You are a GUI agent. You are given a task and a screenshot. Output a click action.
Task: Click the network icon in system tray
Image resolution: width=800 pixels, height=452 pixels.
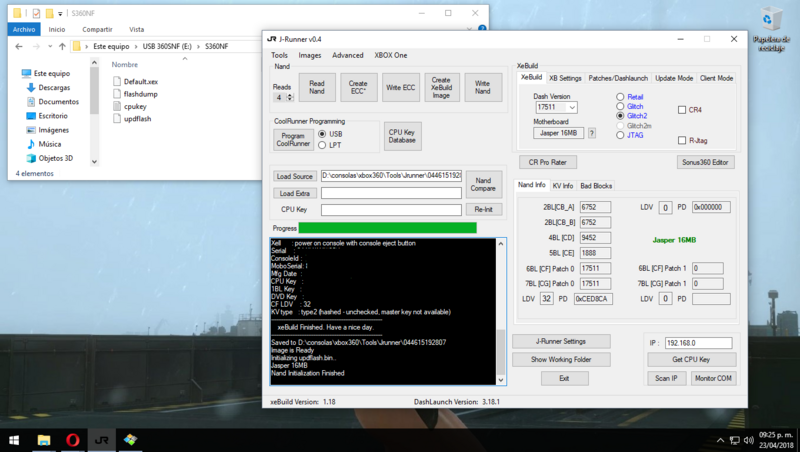pyautogui.click(x=735, y=440)
